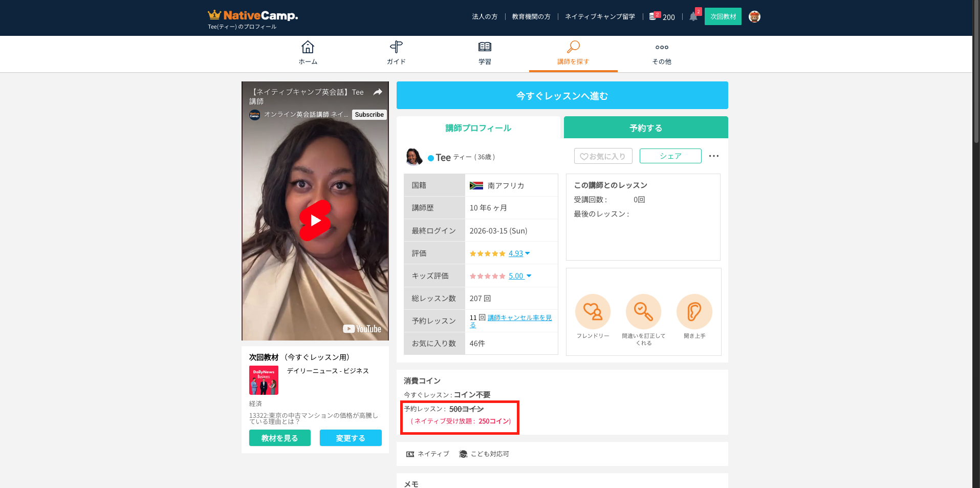Click the YouTube Subscribe button
This screenshot has height=488, width=980.
tap(369, 115)
